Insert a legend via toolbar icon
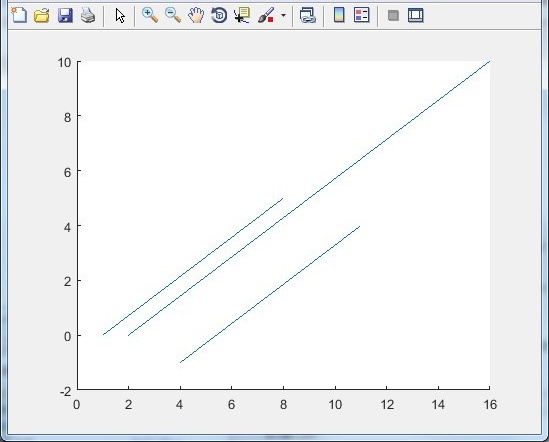 362,15
